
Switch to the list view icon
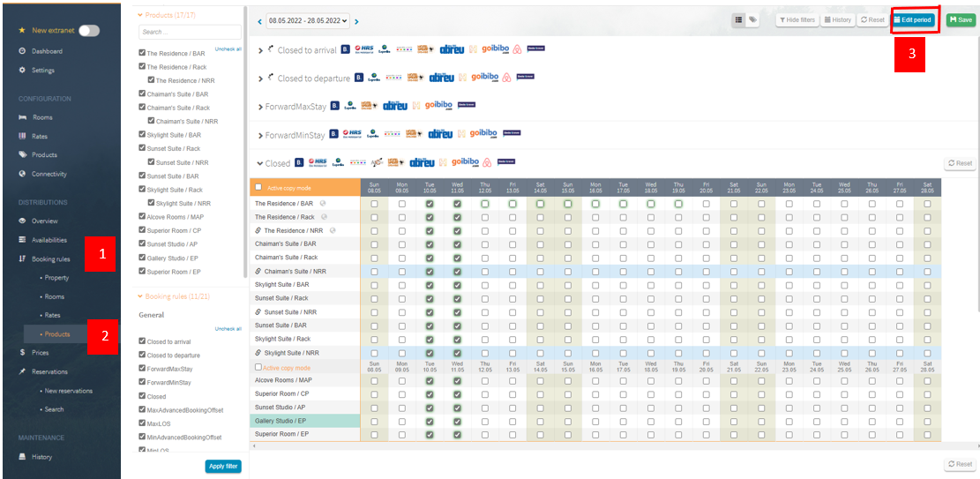pyautogui.click(x=739, y=19)
